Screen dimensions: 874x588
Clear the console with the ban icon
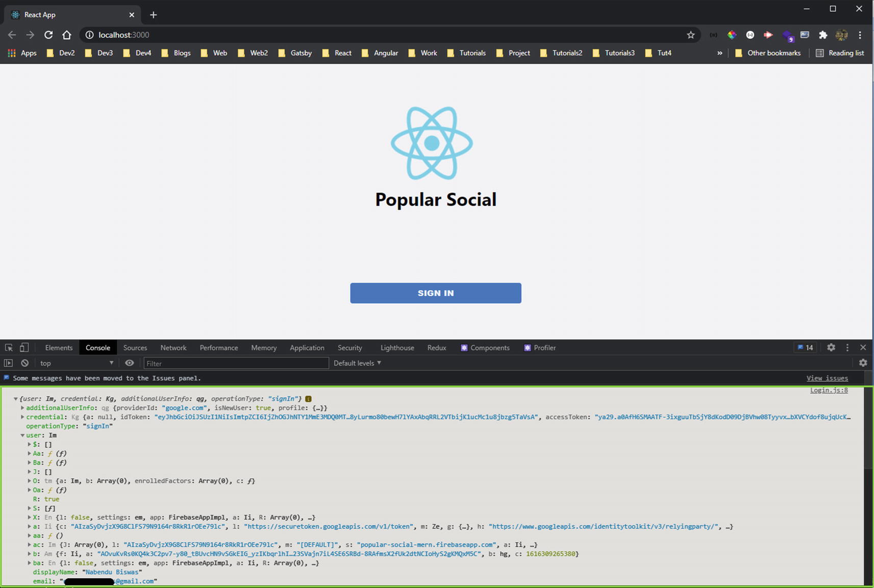tap(24, 363)
